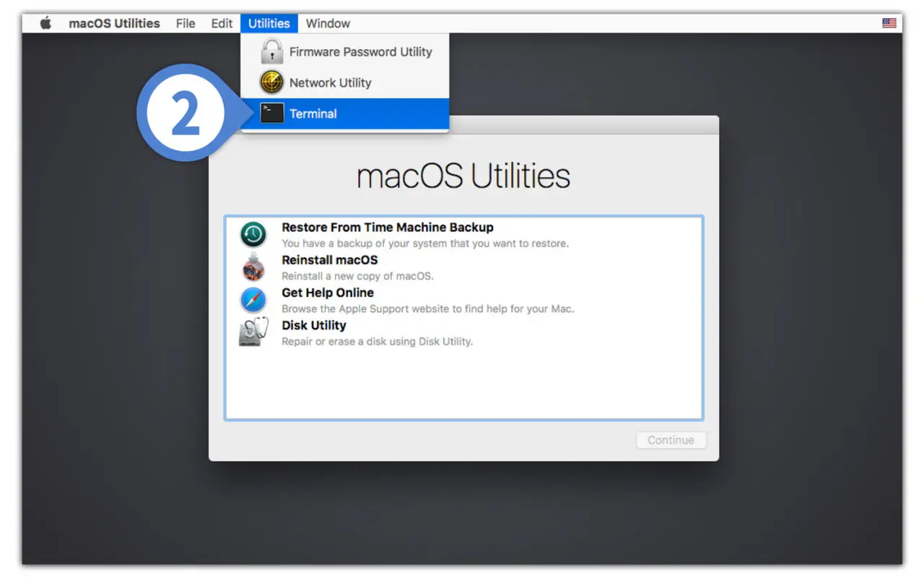Click the Reinstall macOS installer icon
This screenshot has height=578, width=924.
coord(253,267)
